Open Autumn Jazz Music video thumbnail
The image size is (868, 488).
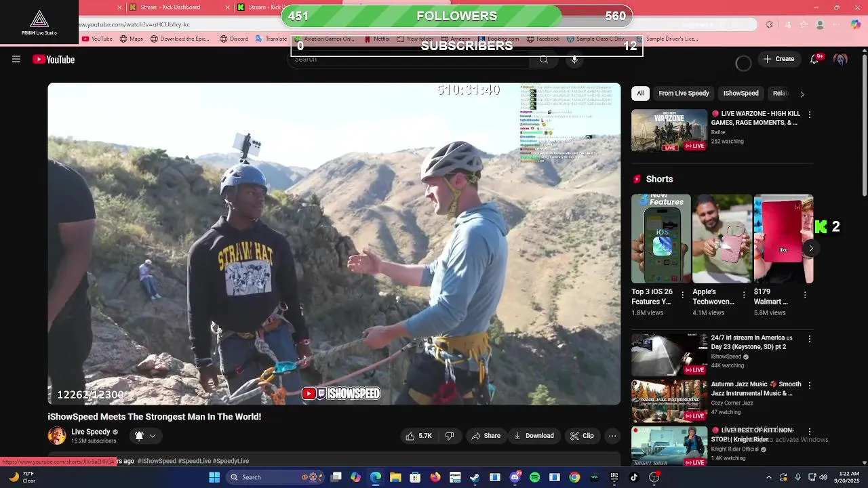(x=669, y=401)
